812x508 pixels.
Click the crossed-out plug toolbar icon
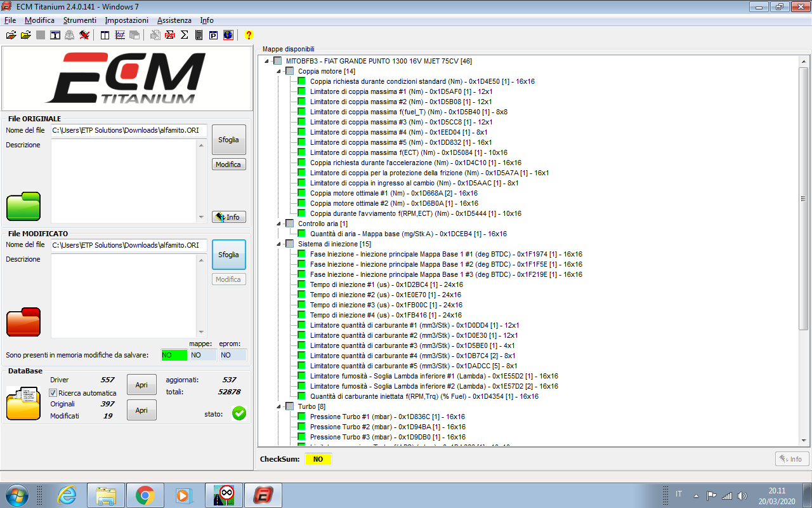click(x=84, y=35)
